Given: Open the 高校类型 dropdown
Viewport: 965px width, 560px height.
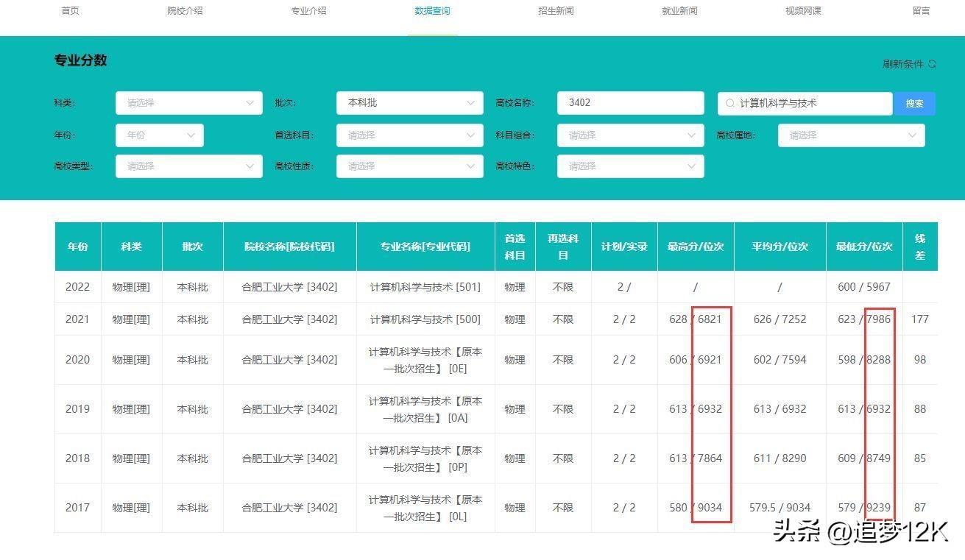Looking at the screenshot, I should tap(188, 166).
